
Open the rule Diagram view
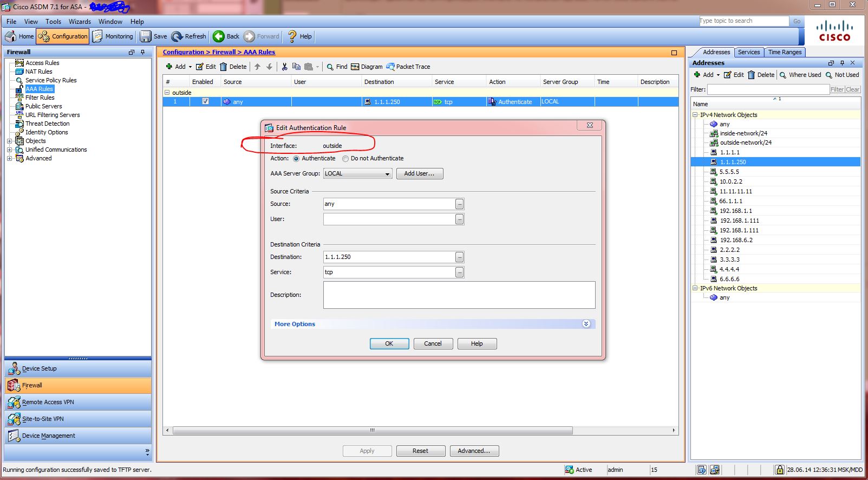[x=367, y=67]
